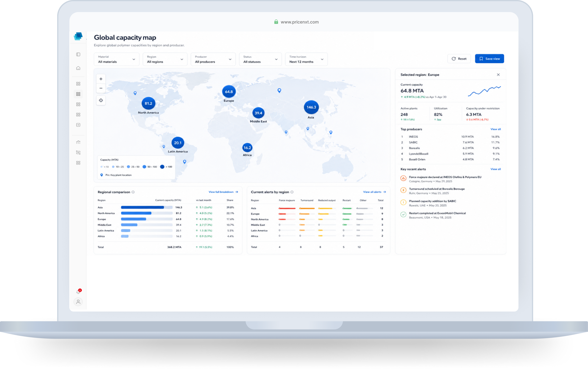Select the Asia 146.3 map bubble
Viewport: 588px width, 371px height.
click(311, 107)
